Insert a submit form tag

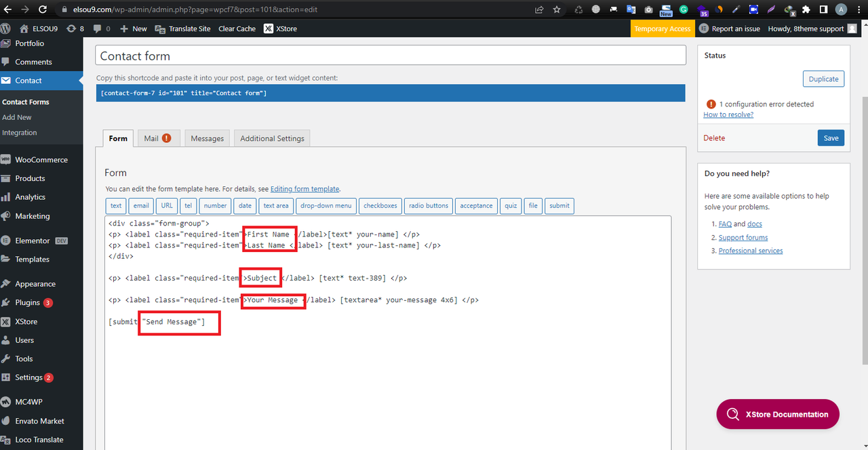pos(559,206)
